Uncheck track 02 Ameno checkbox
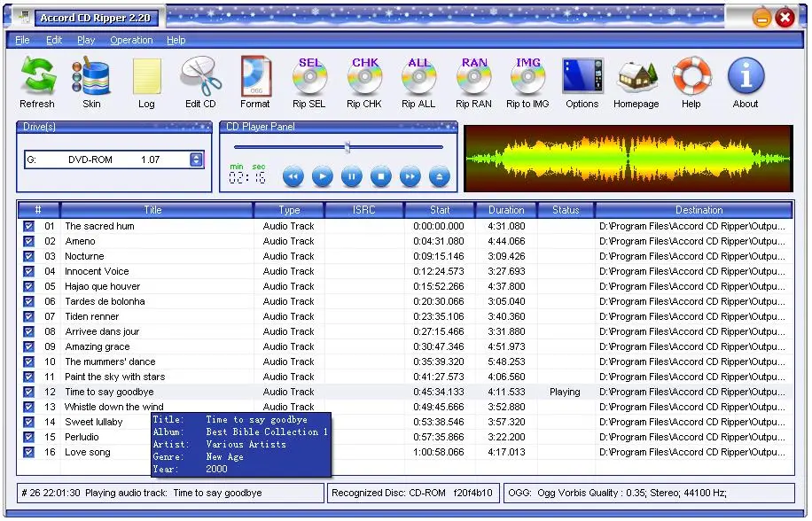The width and height of the screenshot is (812, 521). coord(28,241)
